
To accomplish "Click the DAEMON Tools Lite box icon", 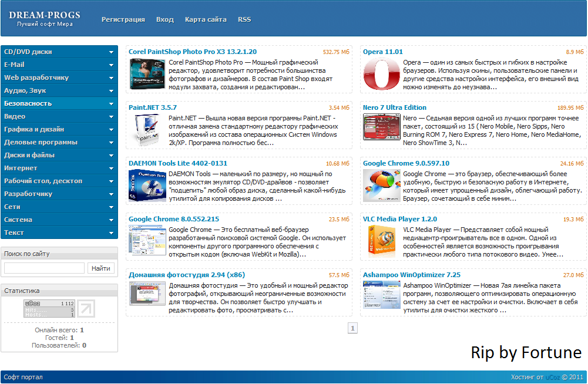I will pos(147,186).
